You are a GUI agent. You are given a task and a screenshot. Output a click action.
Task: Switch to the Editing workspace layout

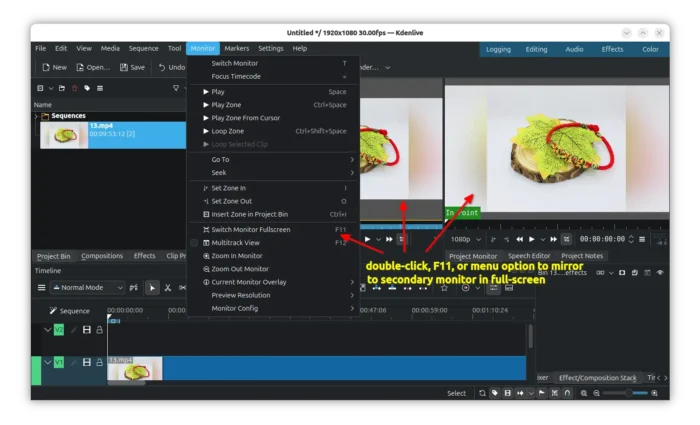click(536, 48)
